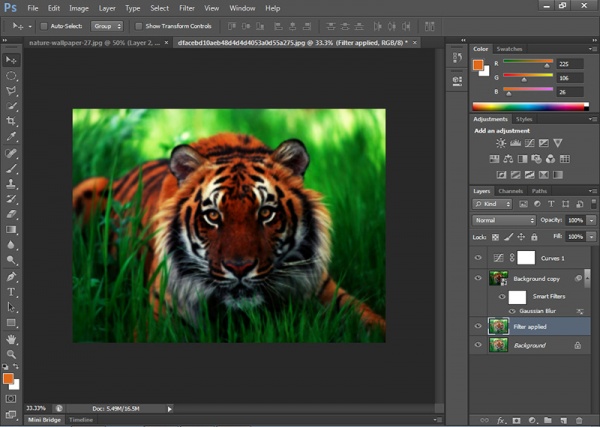Enable the Auto-Select checkbox
Image resolution: width=600 pixels, height=427 pixels.
[x=45, y=26]
